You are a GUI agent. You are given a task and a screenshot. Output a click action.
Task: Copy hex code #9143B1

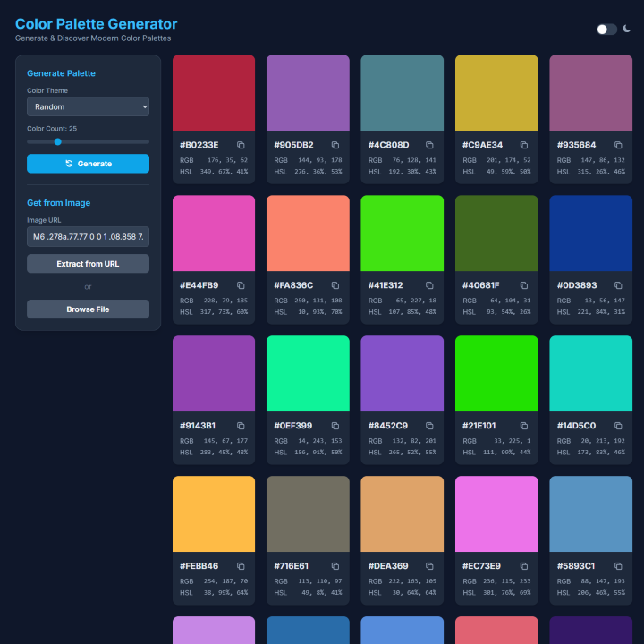[x=241, y=426]
